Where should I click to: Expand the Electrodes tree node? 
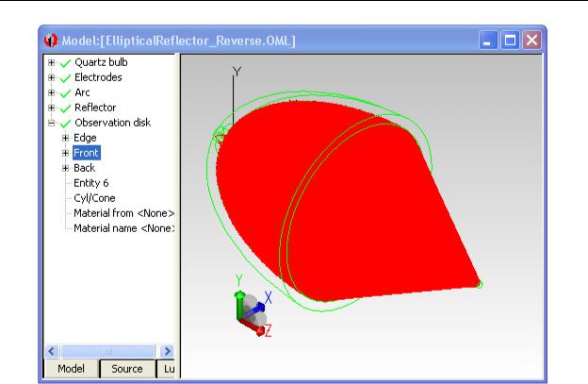pyautogui.click(x=52, y=77)
